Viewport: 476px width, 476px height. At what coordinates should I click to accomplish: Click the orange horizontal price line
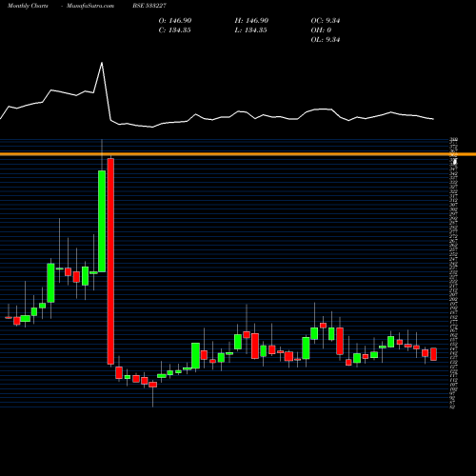click(238, 154)
